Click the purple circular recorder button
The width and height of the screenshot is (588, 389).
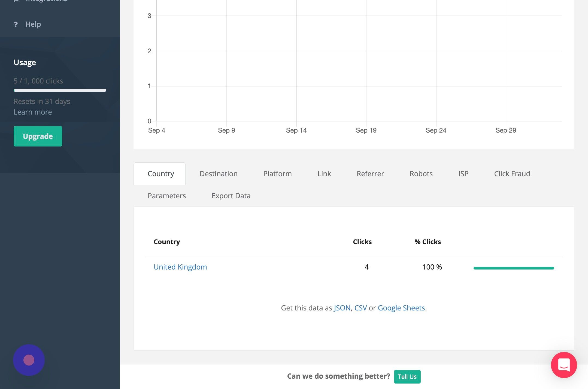[29, 360]
